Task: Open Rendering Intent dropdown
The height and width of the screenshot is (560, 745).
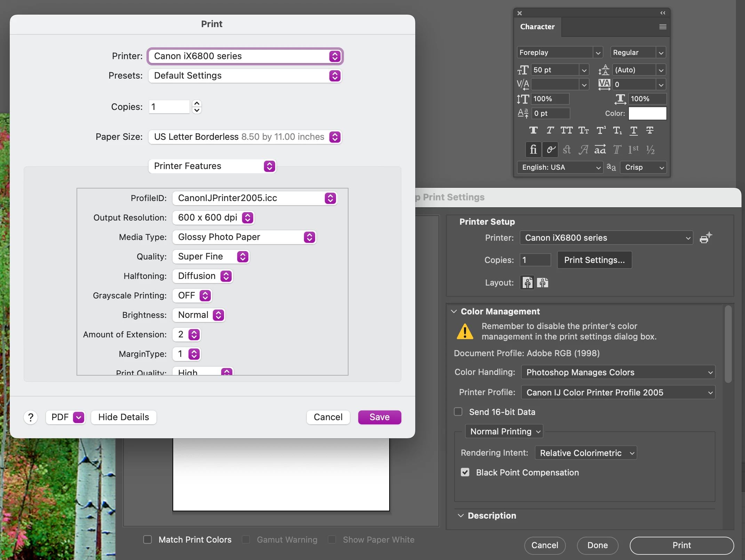Action: coord(586,453)
